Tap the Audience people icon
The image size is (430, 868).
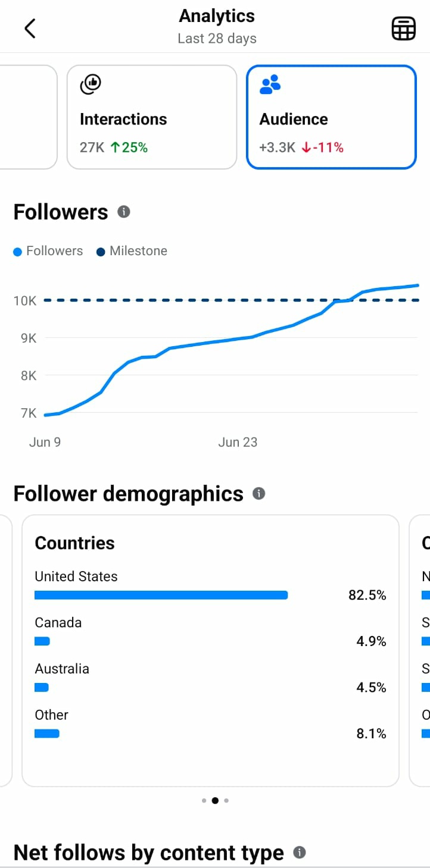270,84
